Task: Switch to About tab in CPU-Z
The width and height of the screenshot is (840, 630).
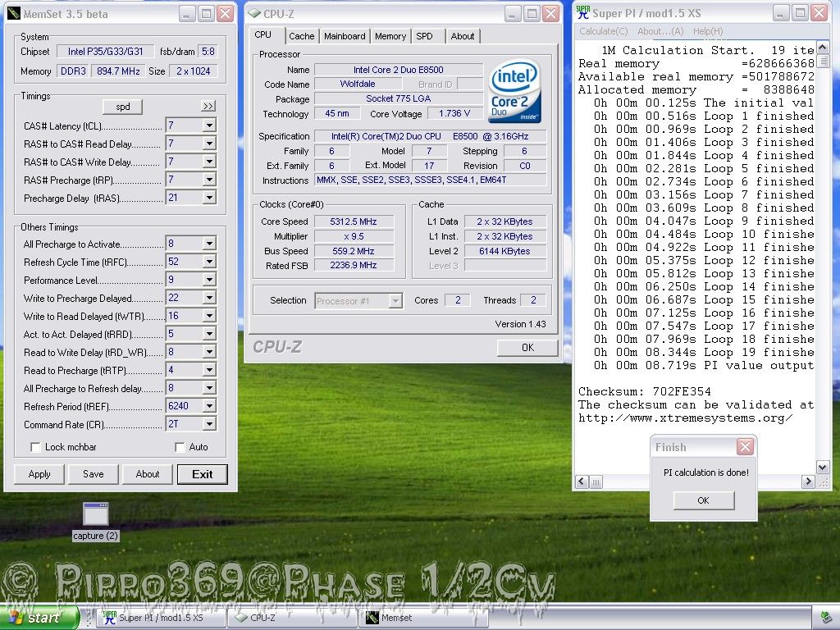Action: coord(463,36)
